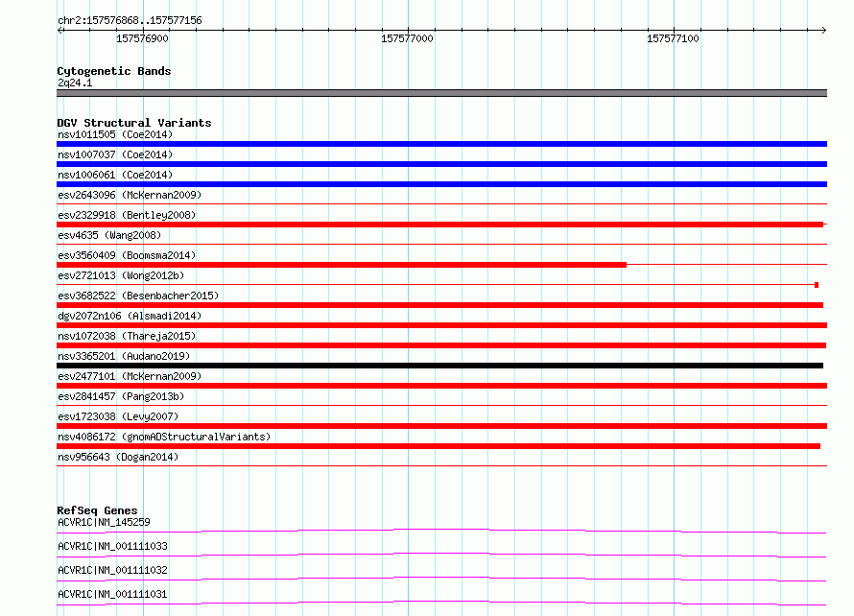Click the 2q24.1 band label

pyautogui.click(x=75, y=83)
